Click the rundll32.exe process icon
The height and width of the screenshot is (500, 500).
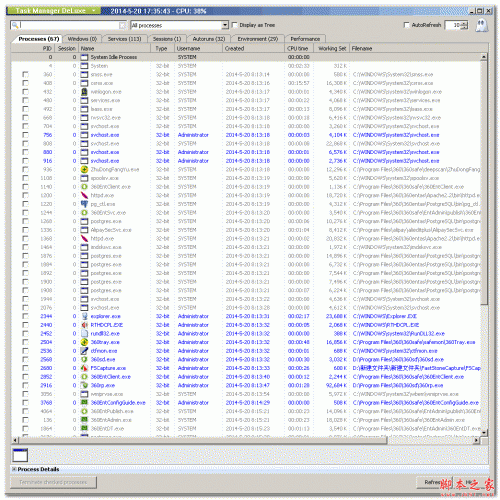coord(85,334)
